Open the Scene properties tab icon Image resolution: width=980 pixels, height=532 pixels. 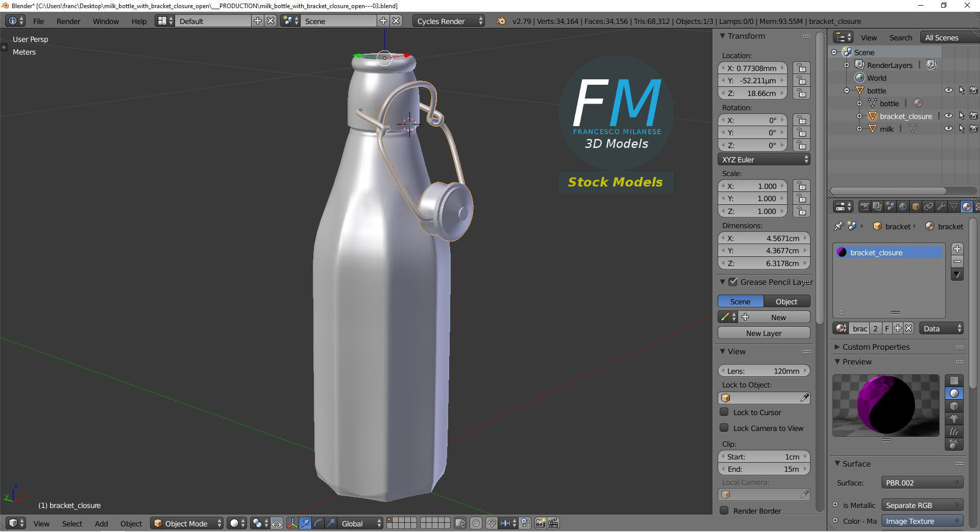(x=890, y=207)
